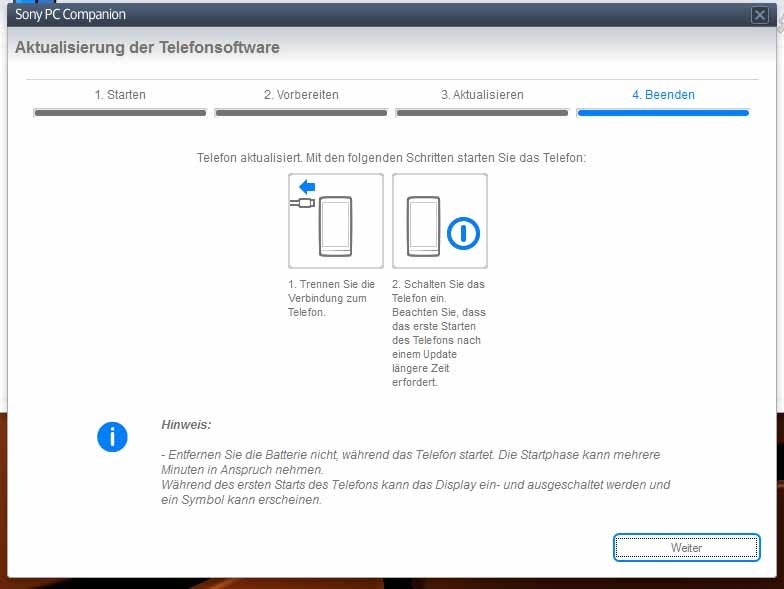The width and height of the screenshot is (784, 589).
Task: Click the power-on phone illustration
Action: (440, 221)
